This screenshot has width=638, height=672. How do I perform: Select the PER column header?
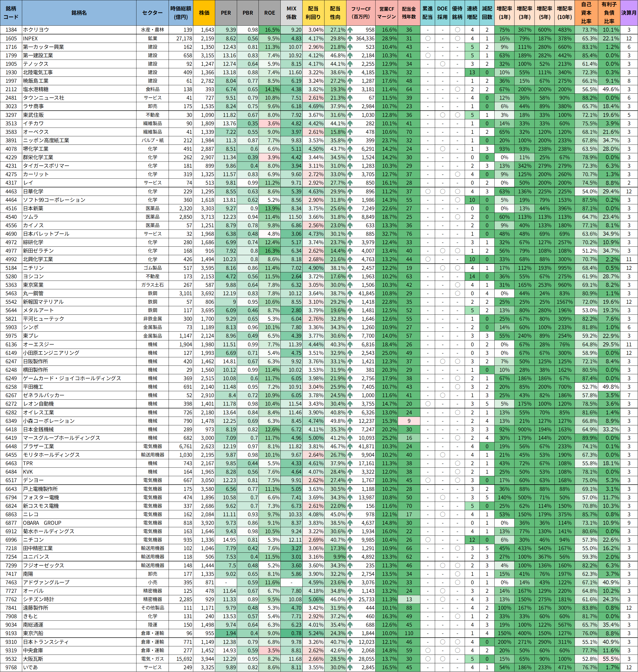click(226, 13)
